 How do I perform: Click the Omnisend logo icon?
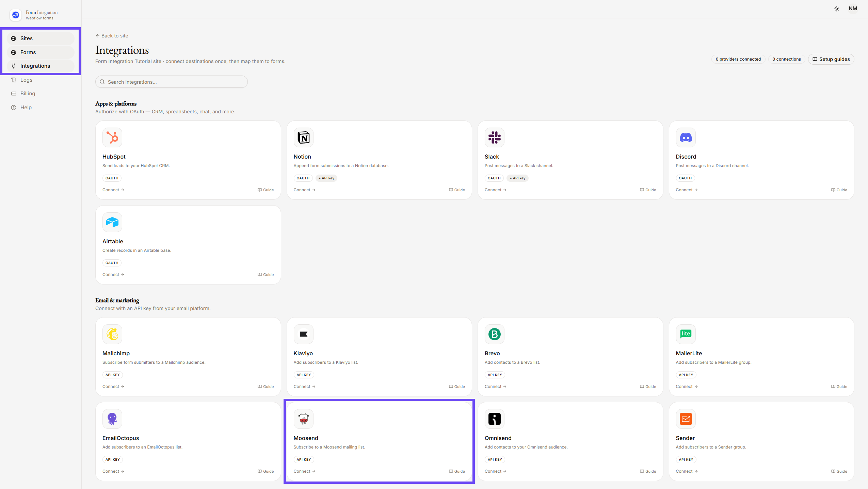494,419
